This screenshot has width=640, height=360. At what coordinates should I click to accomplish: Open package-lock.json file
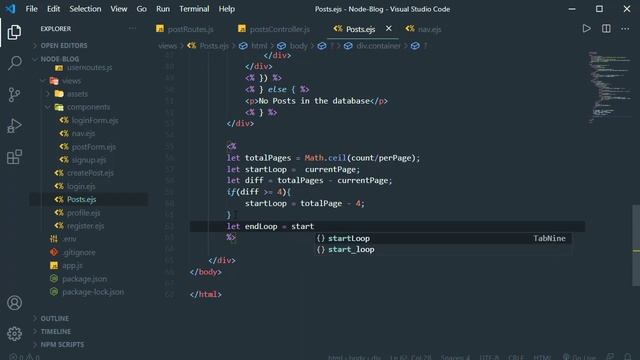[x=93, y=292]
